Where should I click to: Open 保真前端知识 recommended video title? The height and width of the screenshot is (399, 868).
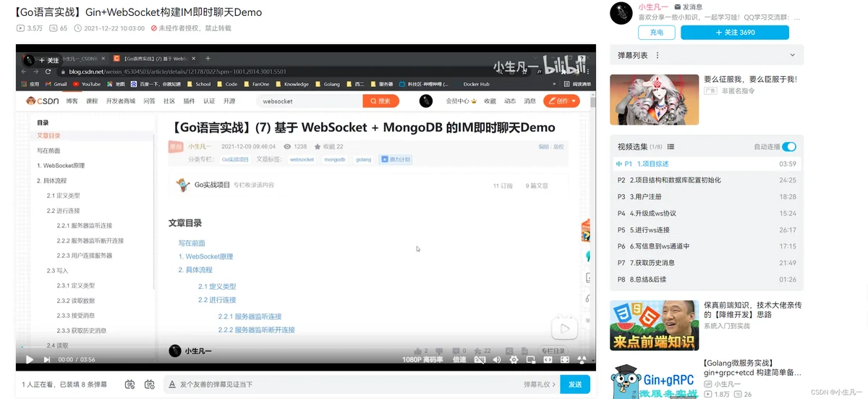coord(752,310)
